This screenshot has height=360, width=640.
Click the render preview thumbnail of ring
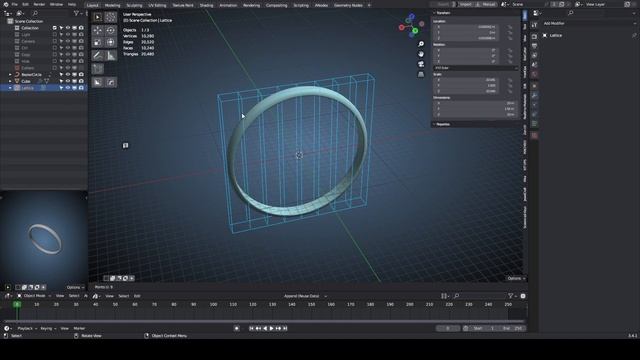tap(44, 239)
